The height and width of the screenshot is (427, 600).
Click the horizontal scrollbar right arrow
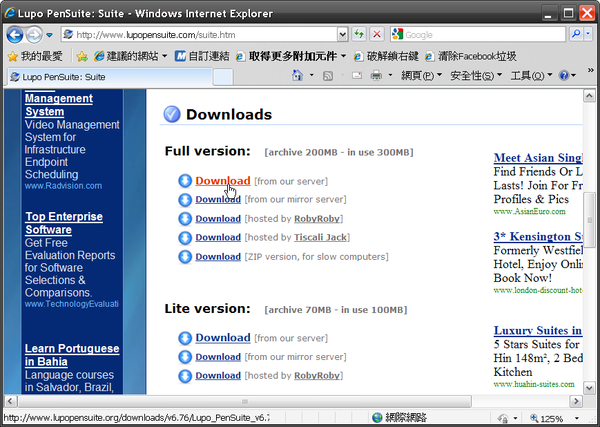[x=576, y=401]
